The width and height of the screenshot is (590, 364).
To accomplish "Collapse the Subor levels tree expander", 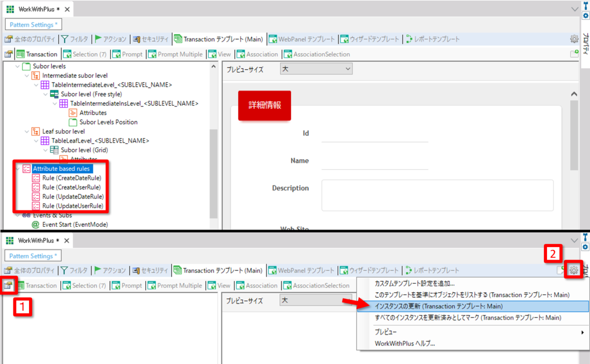I will (17, 66).
